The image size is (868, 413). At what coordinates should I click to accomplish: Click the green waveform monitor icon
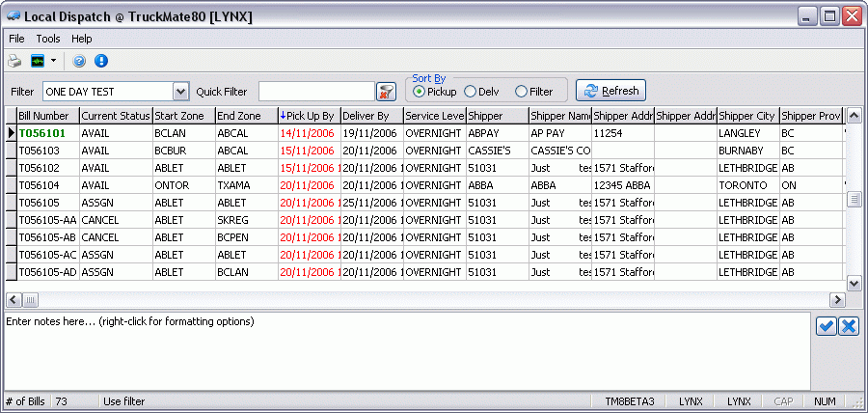[38, 61]
